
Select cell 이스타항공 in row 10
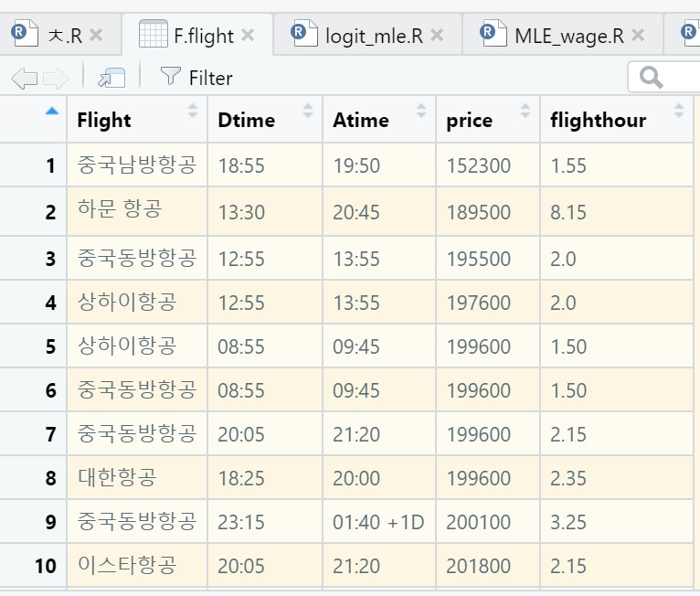(x=137, y=566)
